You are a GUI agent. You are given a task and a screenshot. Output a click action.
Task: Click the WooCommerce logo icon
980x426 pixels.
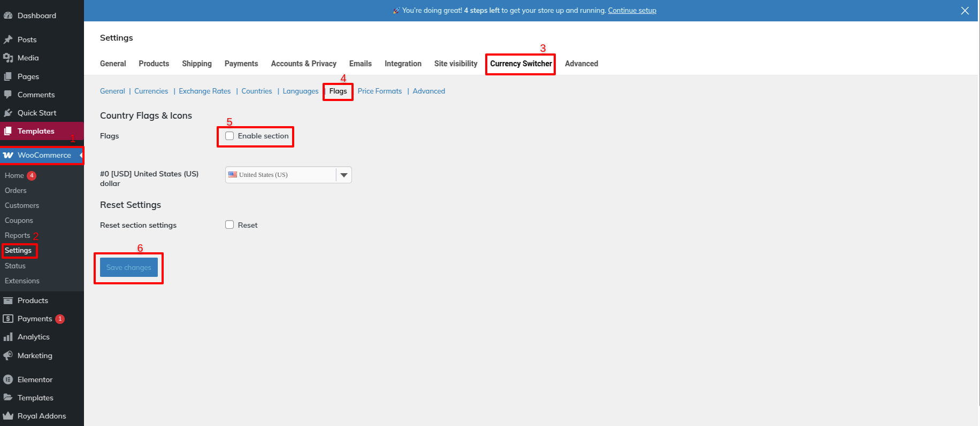tap(8, 156)
